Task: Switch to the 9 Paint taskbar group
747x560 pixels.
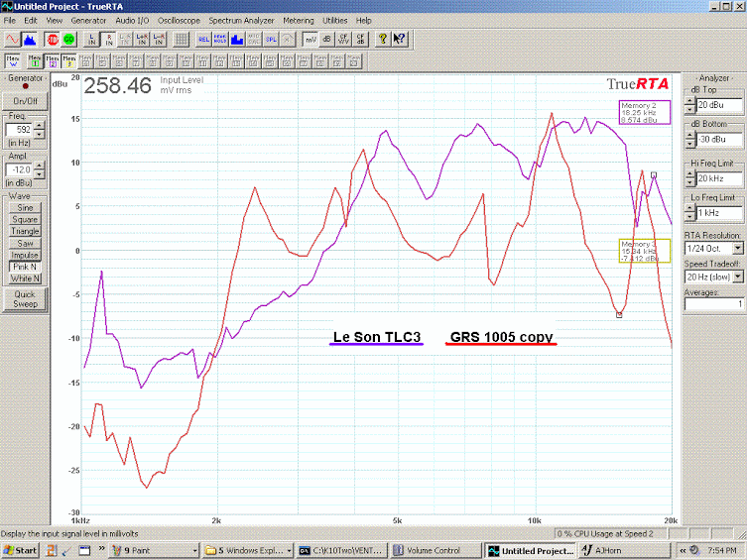Action: pyautogui.click(x=155, y=550)
